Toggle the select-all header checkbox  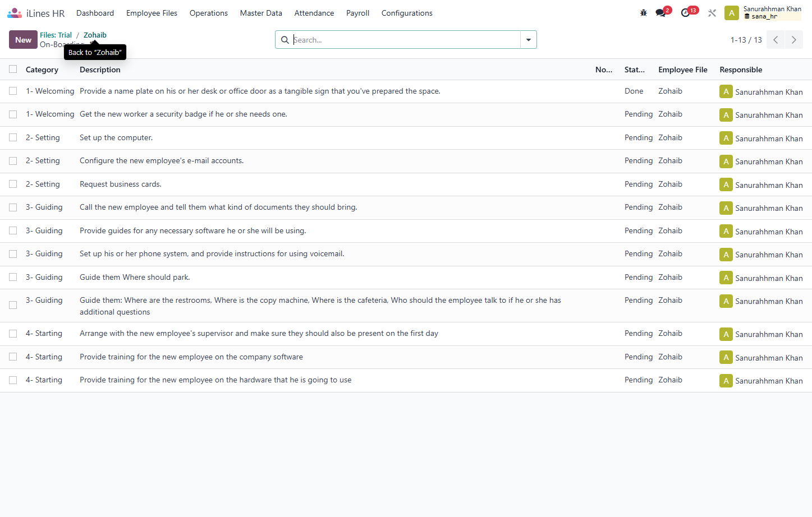point(13,69)
